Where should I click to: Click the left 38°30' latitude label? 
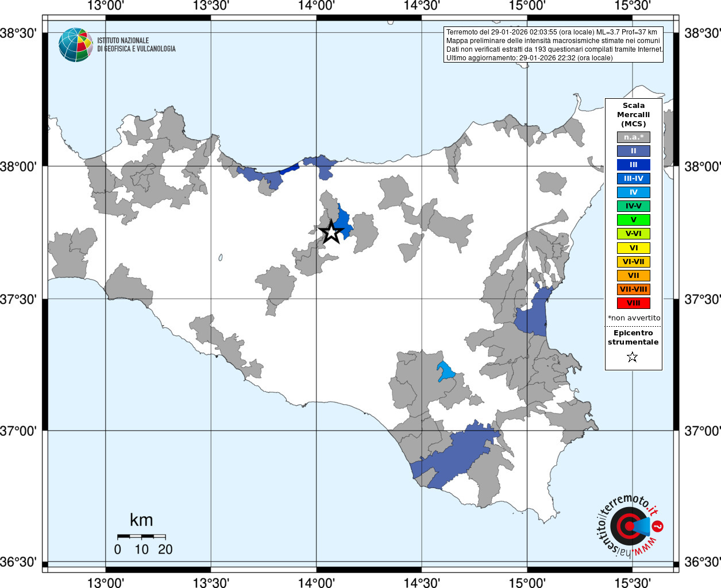[18, 33]
